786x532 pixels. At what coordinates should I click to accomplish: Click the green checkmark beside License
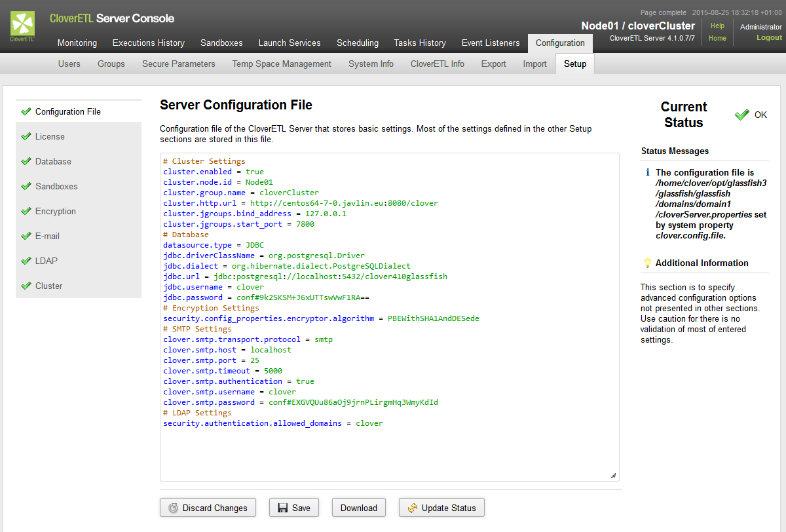(x=26, y=136)
